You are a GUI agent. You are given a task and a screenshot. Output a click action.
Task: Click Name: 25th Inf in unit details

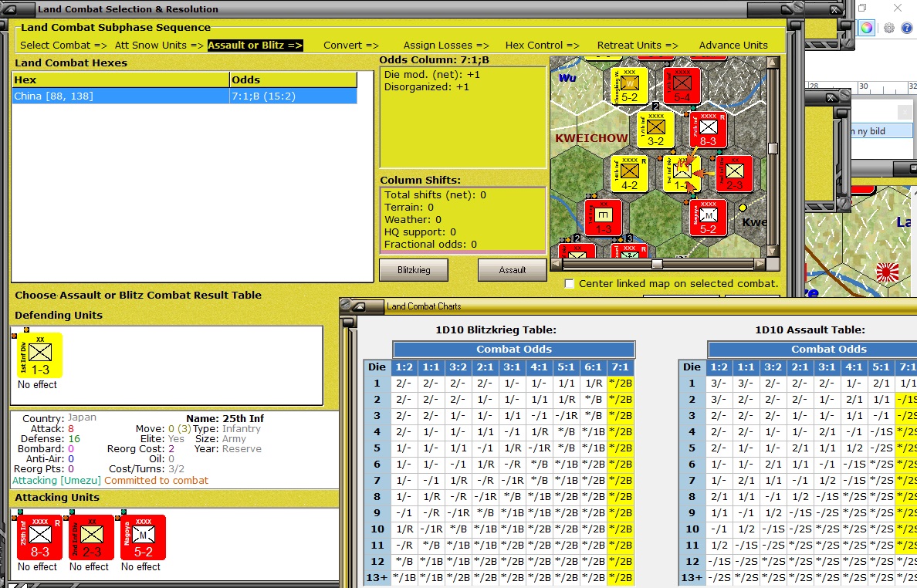coord(225,418)
